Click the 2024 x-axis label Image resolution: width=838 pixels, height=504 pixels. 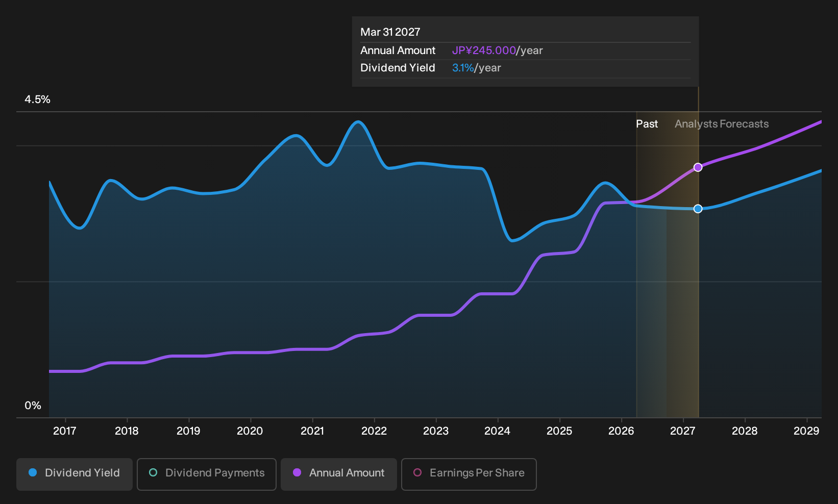point(498,431)
